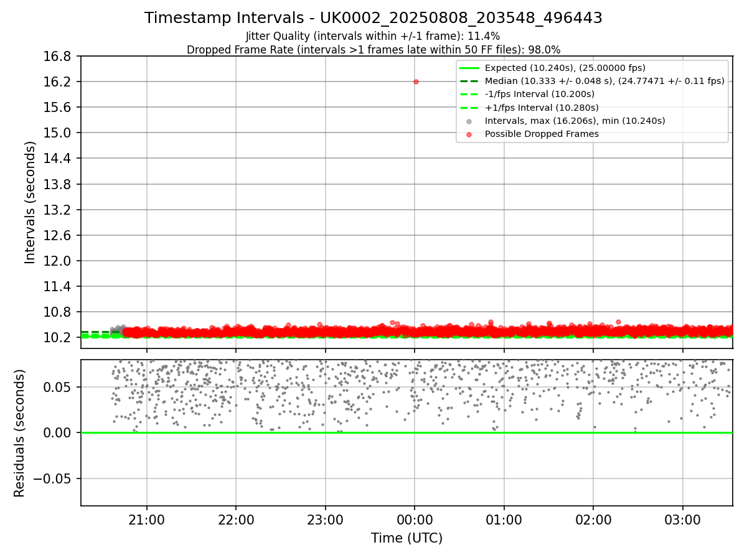Click legend entry 'Possible Dropped Frames'

pyautogui.click(x=542, y=134)
